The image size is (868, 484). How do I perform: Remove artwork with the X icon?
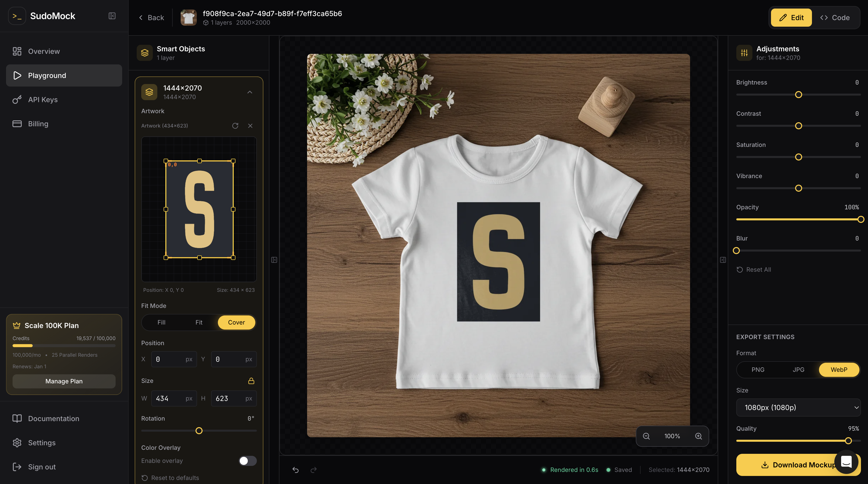tap(250, 126)
